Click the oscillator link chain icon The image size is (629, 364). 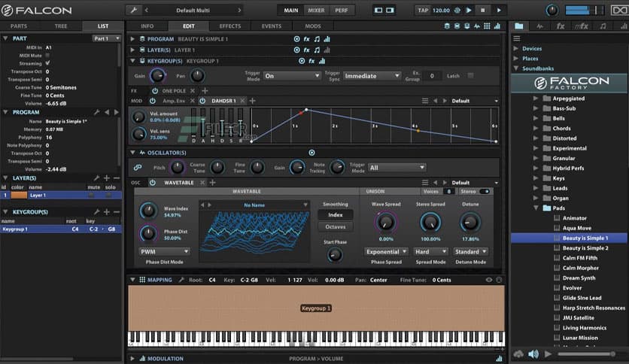tap(138, 167)
